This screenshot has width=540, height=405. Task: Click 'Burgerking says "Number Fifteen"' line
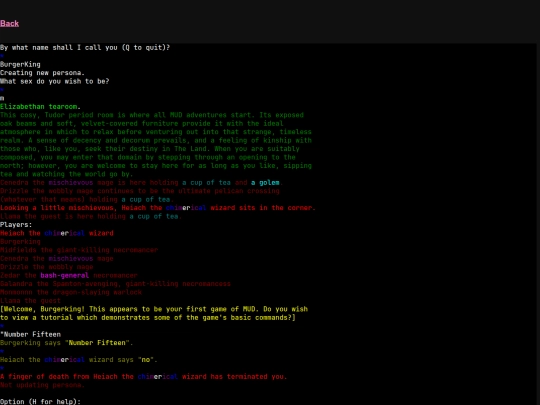pyautogui.click(x=66, y=343)
